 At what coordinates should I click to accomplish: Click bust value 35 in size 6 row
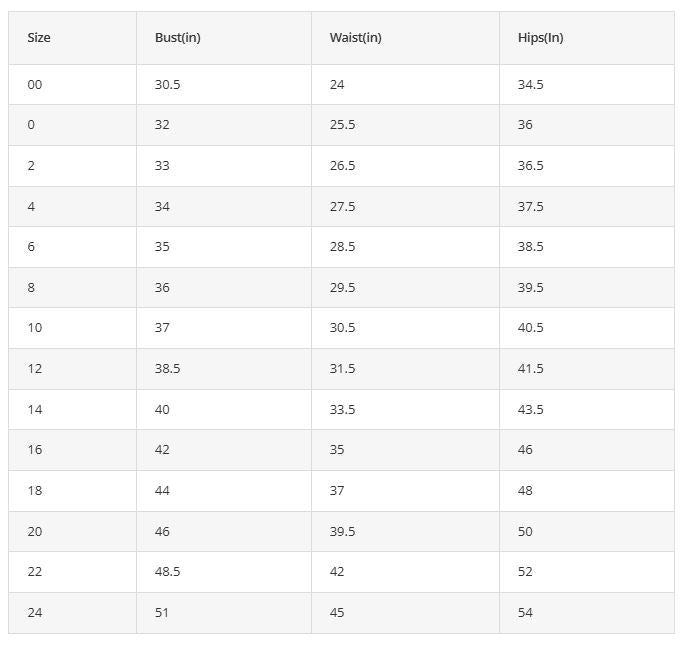[162, 247]
